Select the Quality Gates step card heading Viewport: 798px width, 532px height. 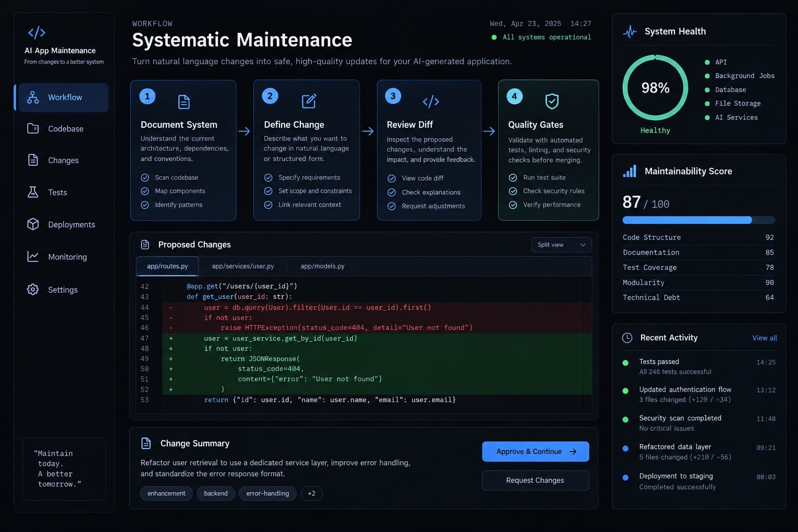[536, 125]
